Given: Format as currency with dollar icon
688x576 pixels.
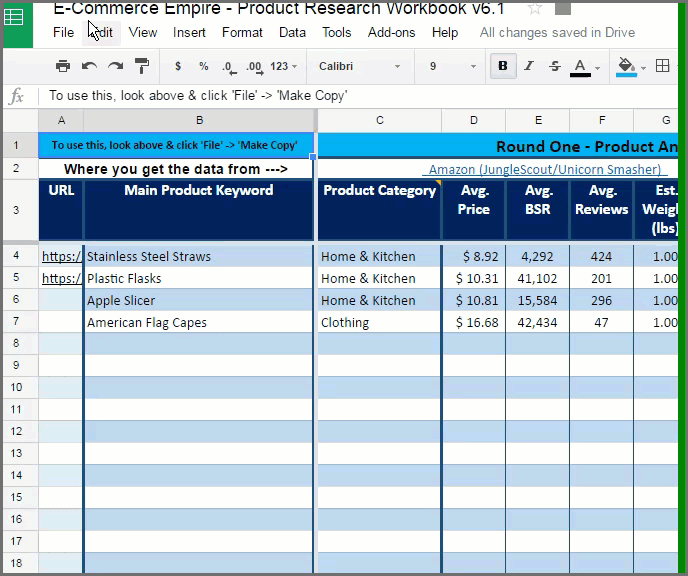Looking at the screenshot, I should point(178,66).
